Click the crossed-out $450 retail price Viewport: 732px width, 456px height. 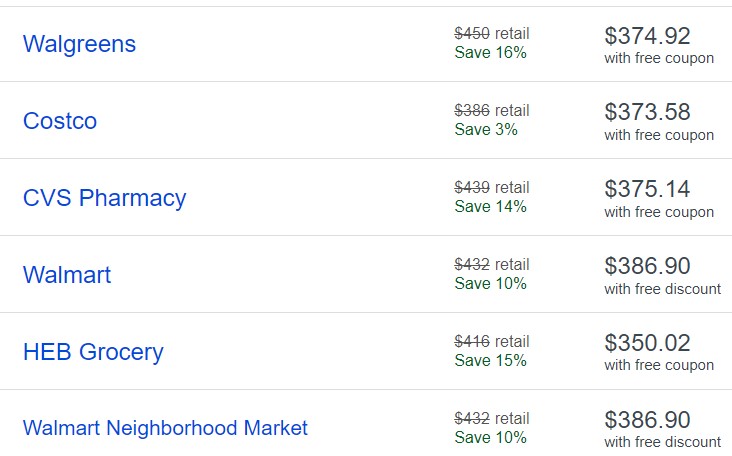point(472,33)
